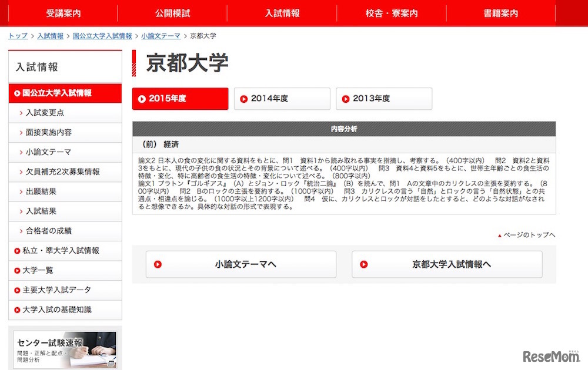588x370 pixels.
Task: Switch to the 2014年度 tab
Action: point(282,99)
